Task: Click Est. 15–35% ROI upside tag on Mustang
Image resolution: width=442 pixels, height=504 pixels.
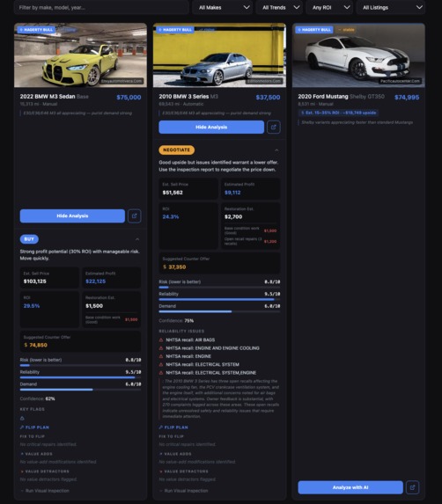Action: coord(338,113)
